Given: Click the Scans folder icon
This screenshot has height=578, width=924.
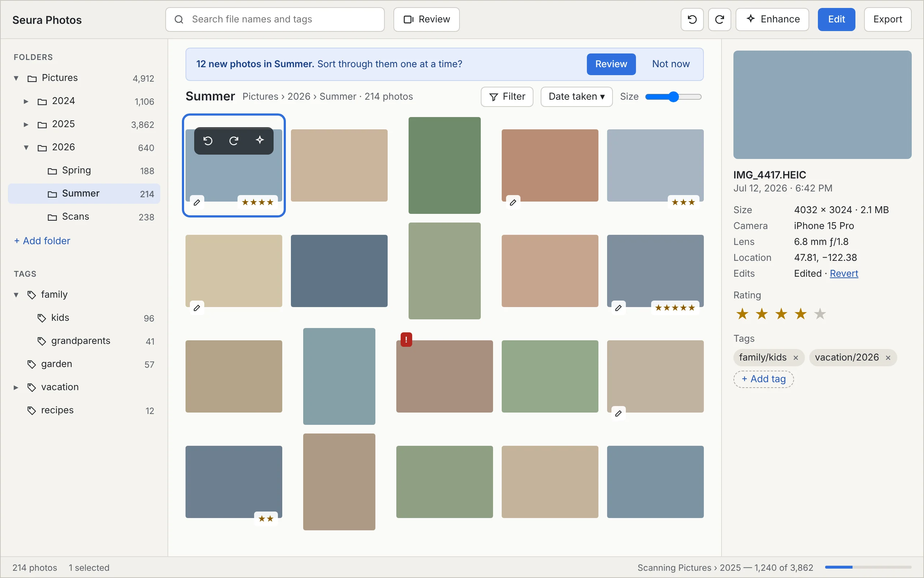Looking at the screenshot, I should tap(52, 217).
